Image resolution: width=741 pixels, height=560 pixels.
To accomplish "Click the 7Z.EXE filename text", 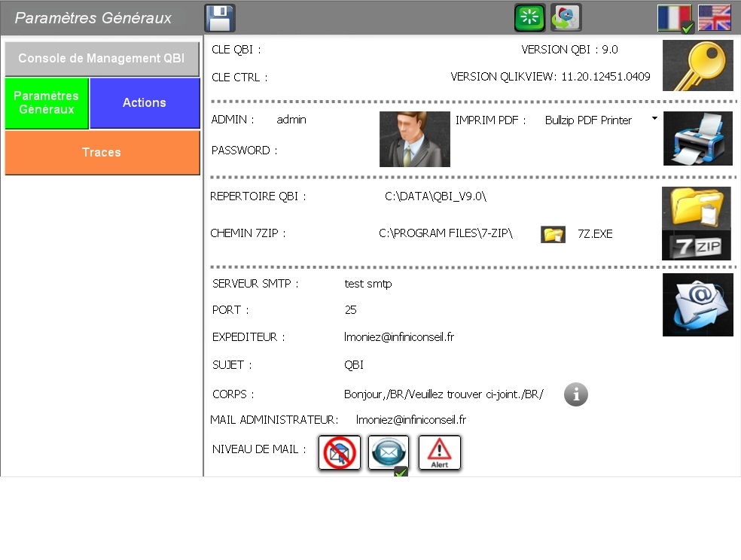I will coord(595,234).
